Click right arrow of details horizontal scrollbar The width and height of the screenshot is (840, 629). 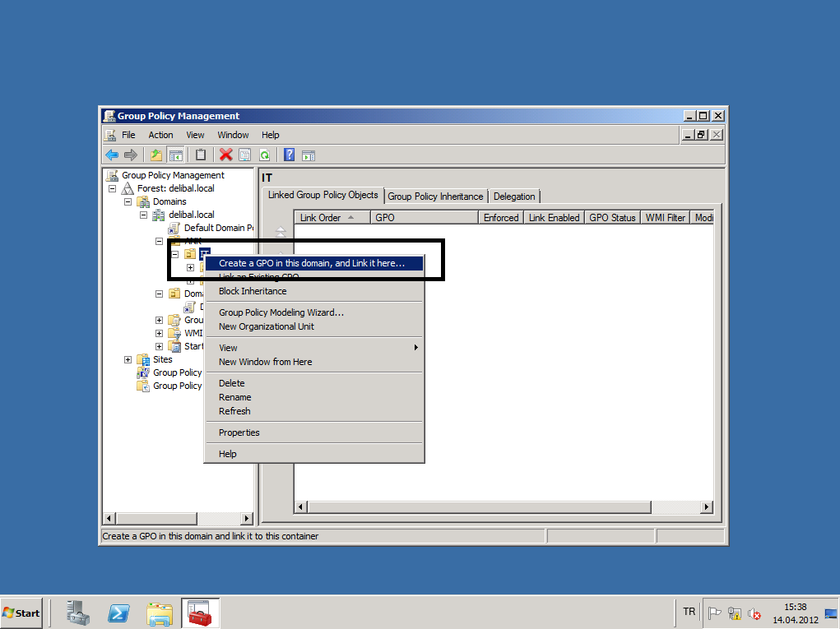tap(707, 507)
